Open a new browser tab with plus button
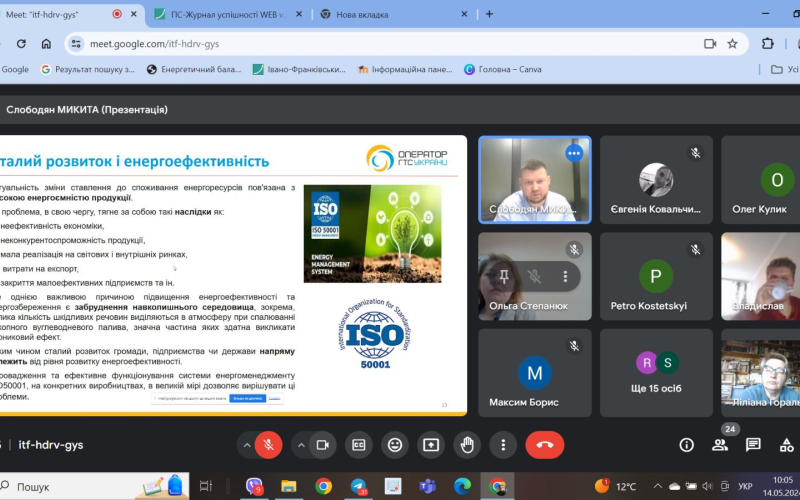The image size is (800, 500). point(489,14)
